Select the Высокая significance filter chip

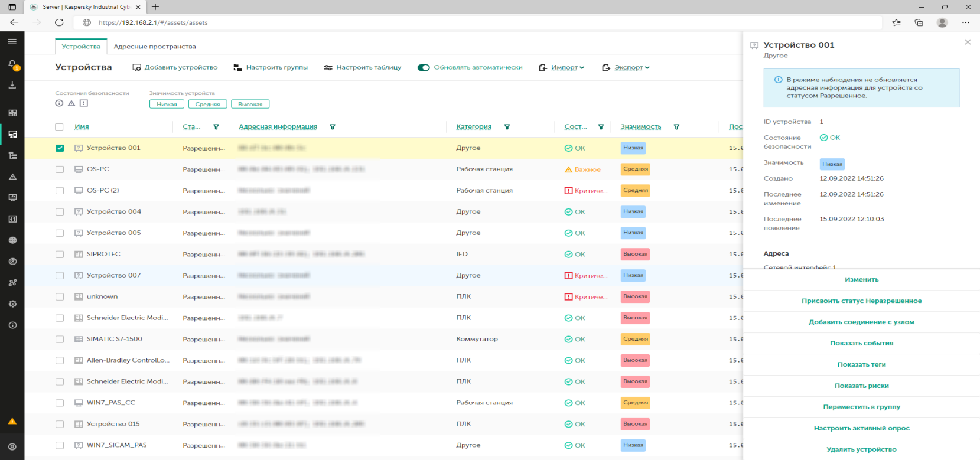click(x=250, y=105)
